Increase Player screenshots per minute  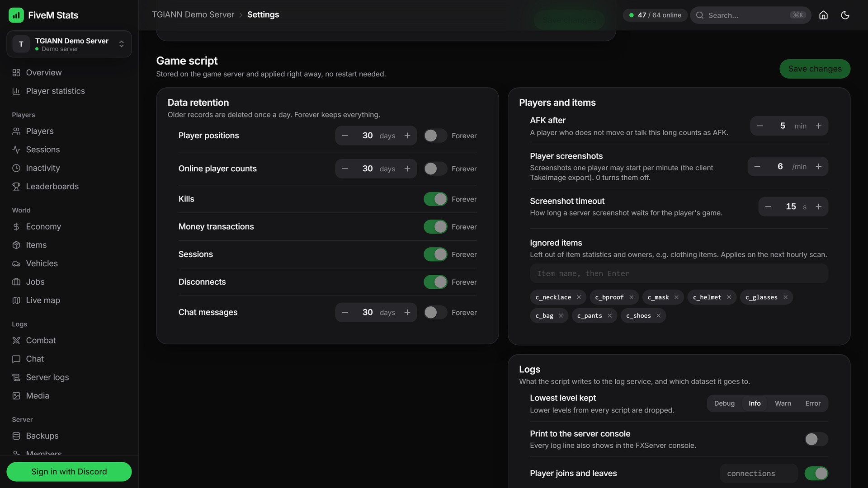click(818, 167)
